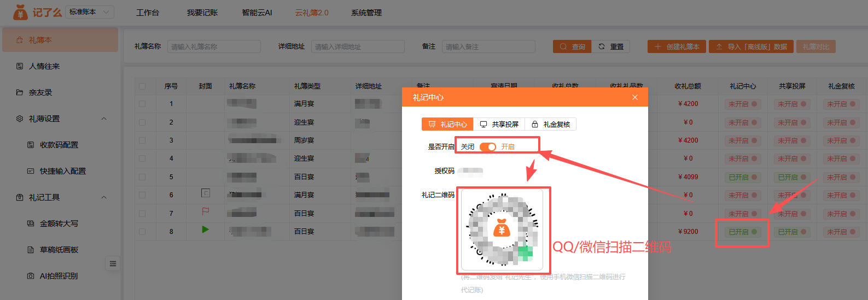The height and width of the screenshot is (300, 868).
Task: Open the 工作台 menu
Action: 148,13
